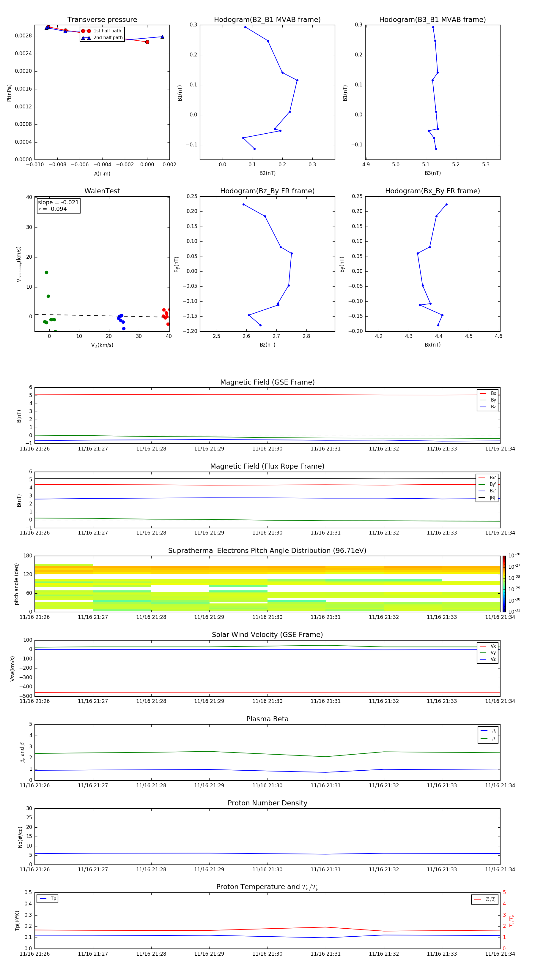Click the blue proton density line
535x980 pixels.
point(267,854)
